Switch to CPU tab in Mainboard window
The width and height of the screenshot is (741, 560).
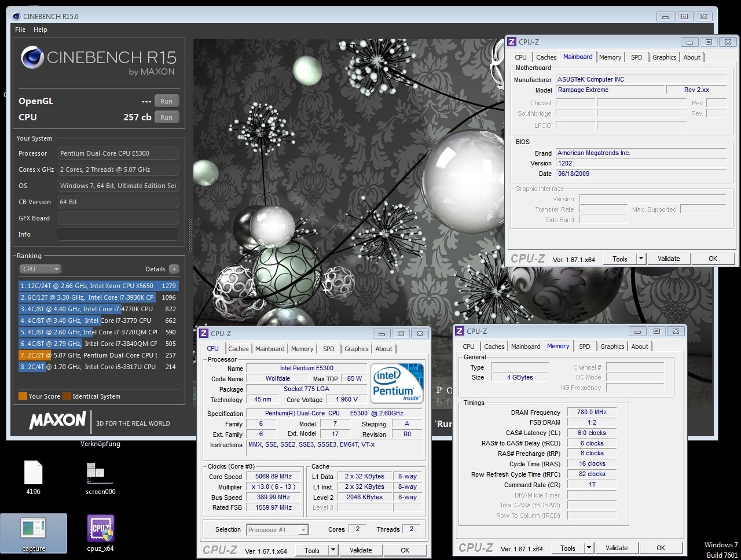pyautogui.click(x=521, y=57)
